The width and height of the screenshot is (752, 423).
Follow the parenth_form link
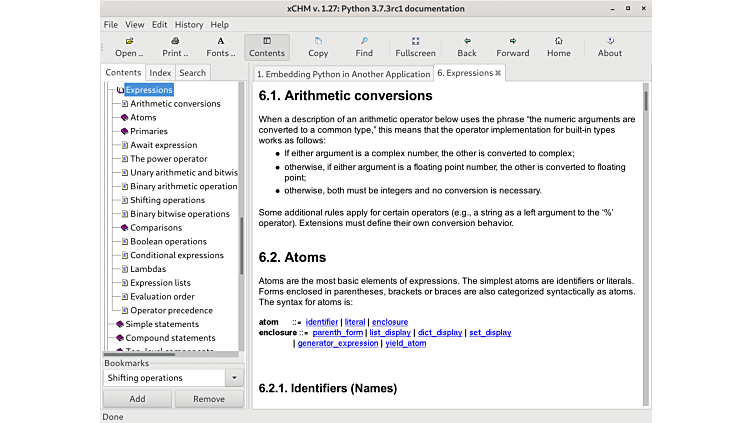(337, 332)
